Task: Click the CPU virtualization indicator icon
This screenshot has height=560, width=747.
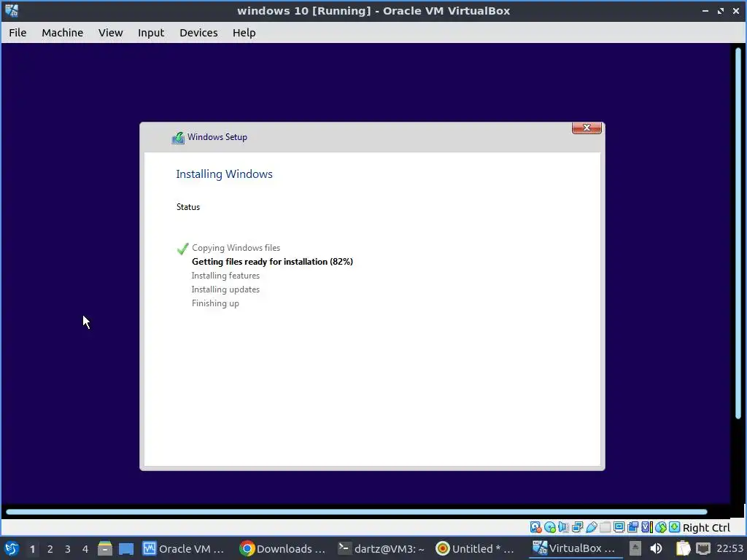Action: point(646,527)
